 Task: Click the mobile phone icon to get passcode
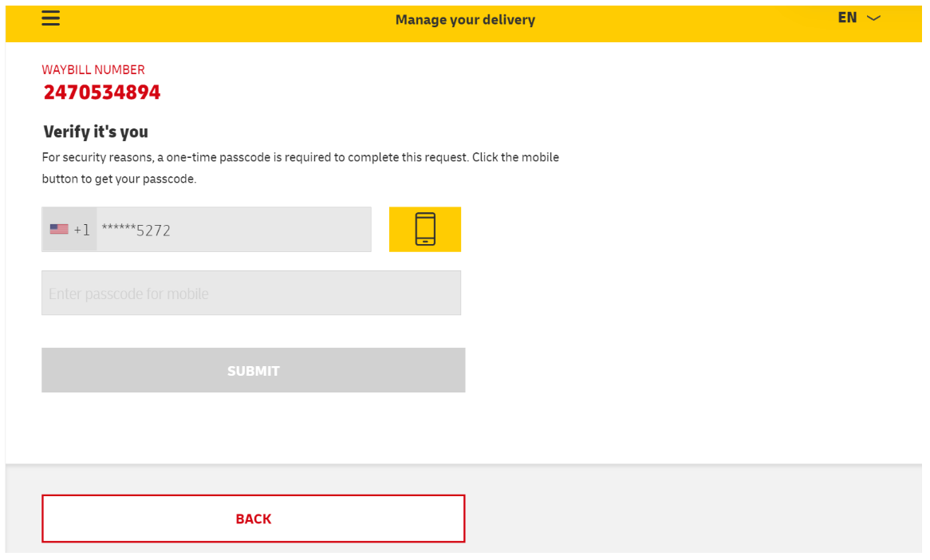click(x=425, y=230)
